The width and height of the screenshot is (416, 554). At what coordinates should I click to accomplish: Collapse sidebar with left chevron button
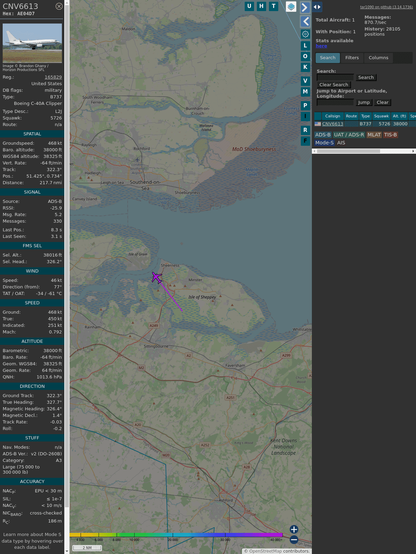(x=305, y=22)
